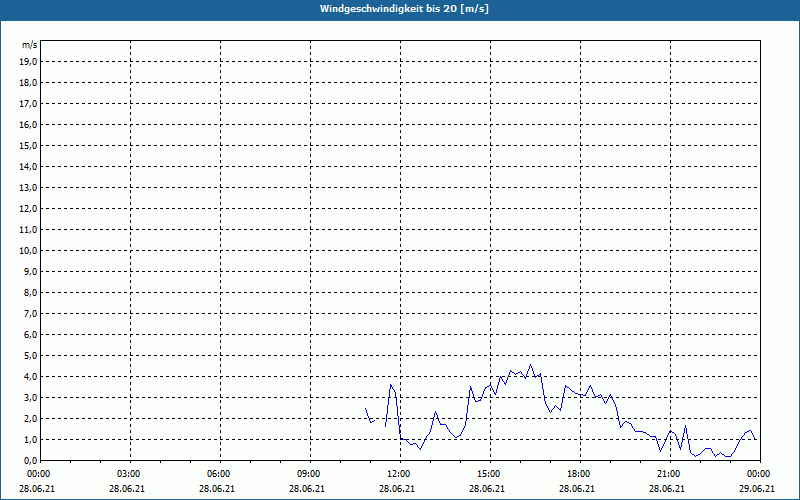Screen dimensions: 800x500
Task: Click the 21:00 time label
Action: (670, 474)
